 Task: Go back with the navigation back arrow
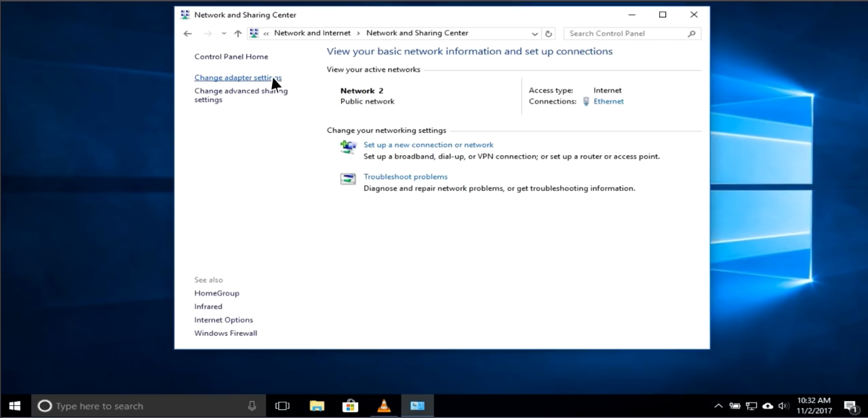click(188, 33)
